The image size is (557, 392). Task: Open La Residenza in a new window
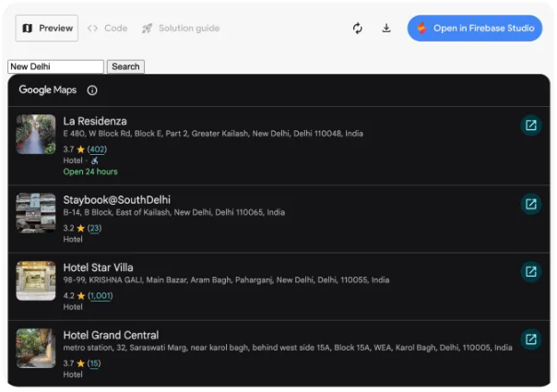530,125
